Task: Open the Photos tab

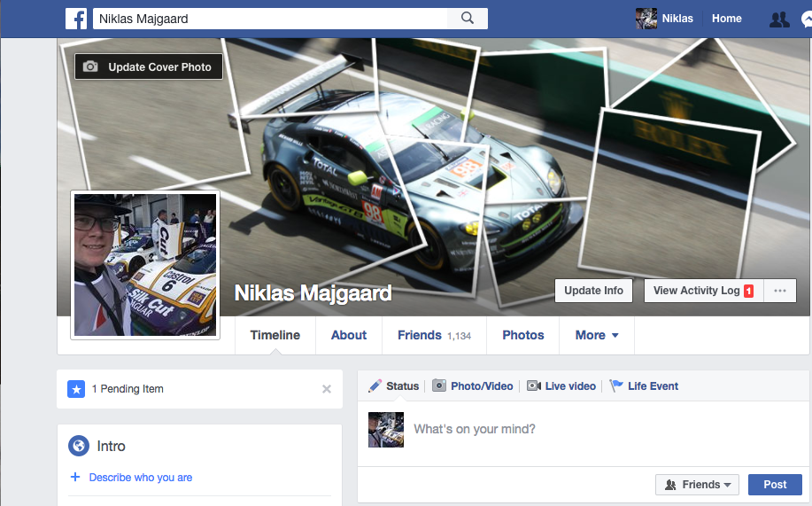Action: 522,335
